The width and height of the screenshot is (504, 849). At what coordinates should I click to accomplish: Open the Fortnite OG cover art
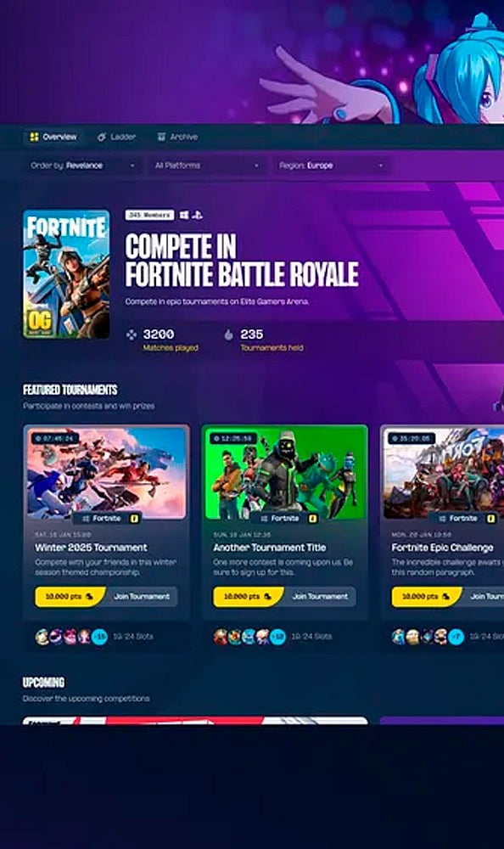[66, 274]
